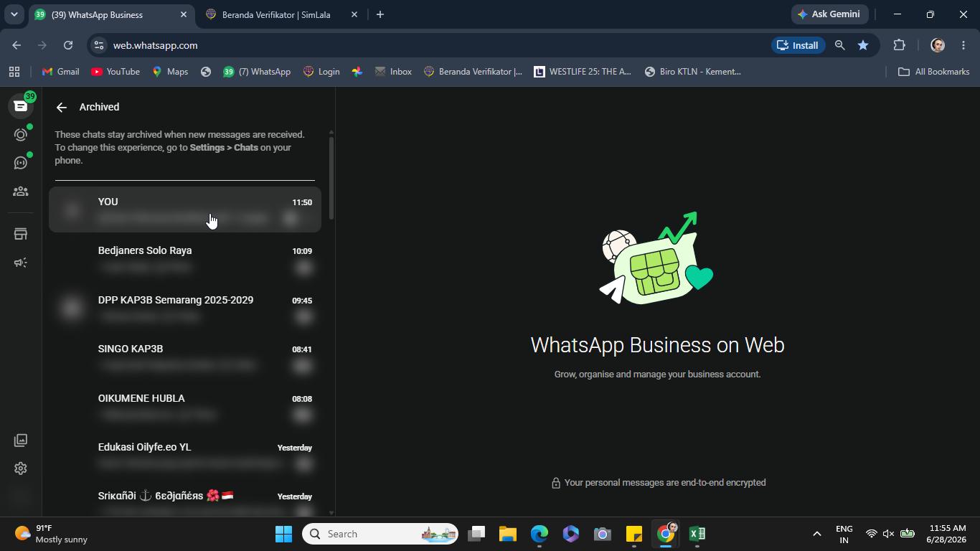Screen dimensions: 980x551
Task: Open the Edukasi Oilyfe.eo YL chat
Action: 185,454
